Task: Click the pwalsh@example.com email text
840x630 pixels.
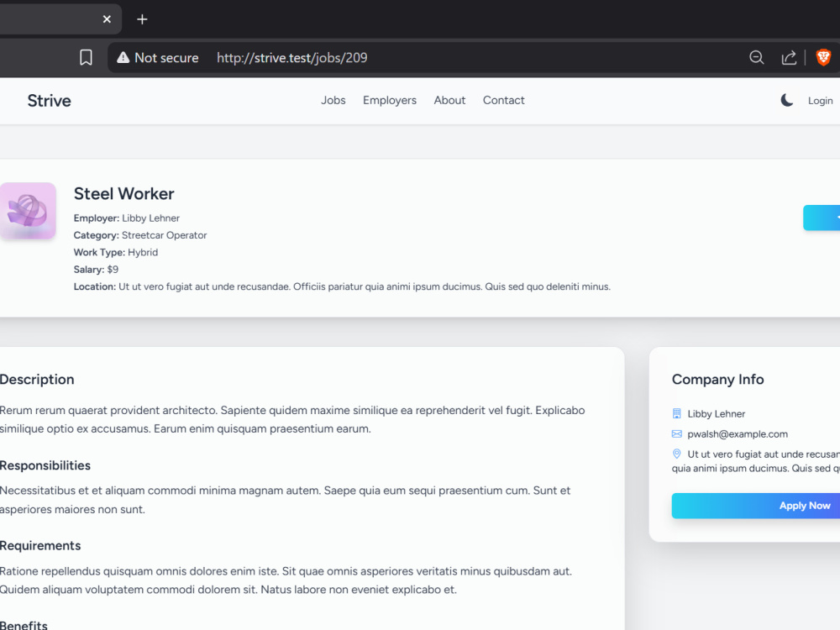Action: (738, 434)
